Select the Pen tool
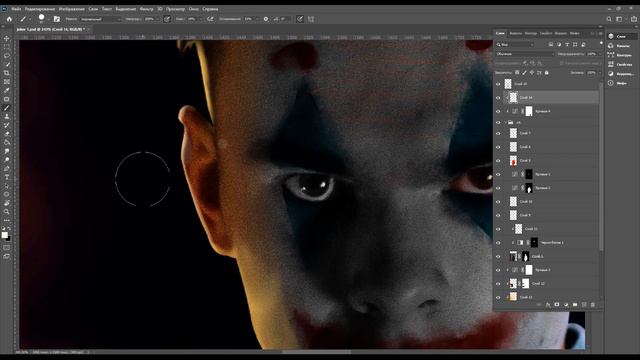This screenshot has height=360, width=640. coord(7,169)
